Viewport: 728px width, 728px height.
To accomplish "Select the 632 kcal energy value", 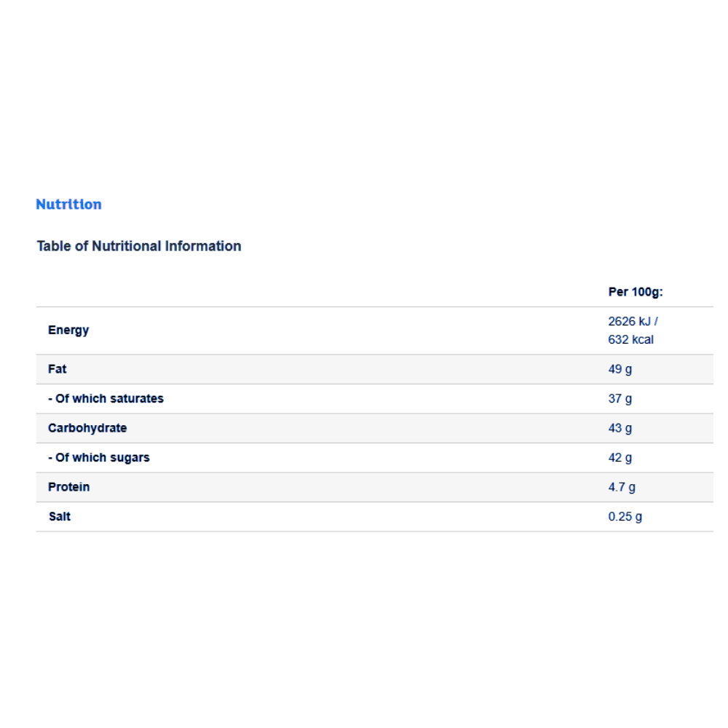I will [630, 339].
